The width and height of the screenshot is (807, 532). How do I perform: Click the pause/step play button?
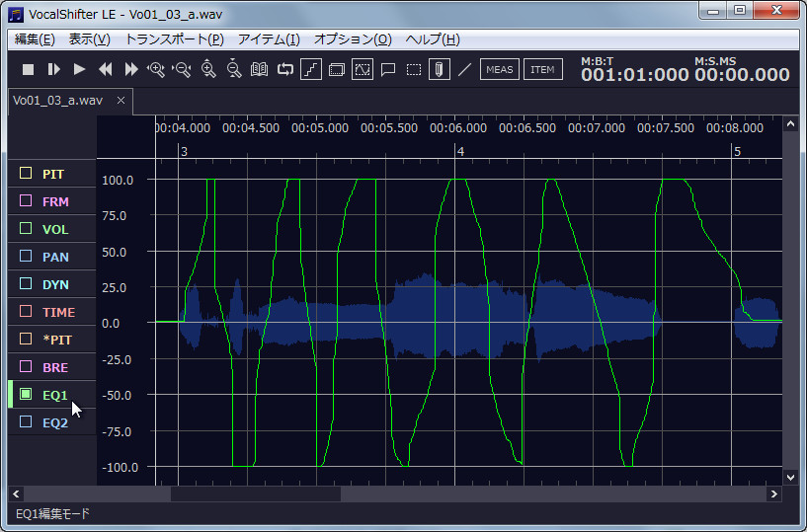(54, 69)
